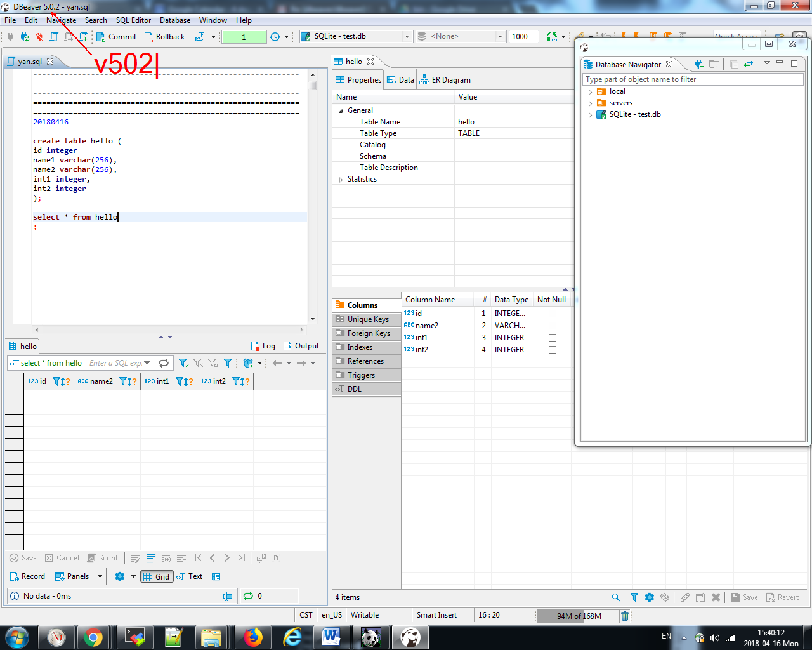
Task: Click the search magnifier in hello table editor
Action: pos(616,597)
